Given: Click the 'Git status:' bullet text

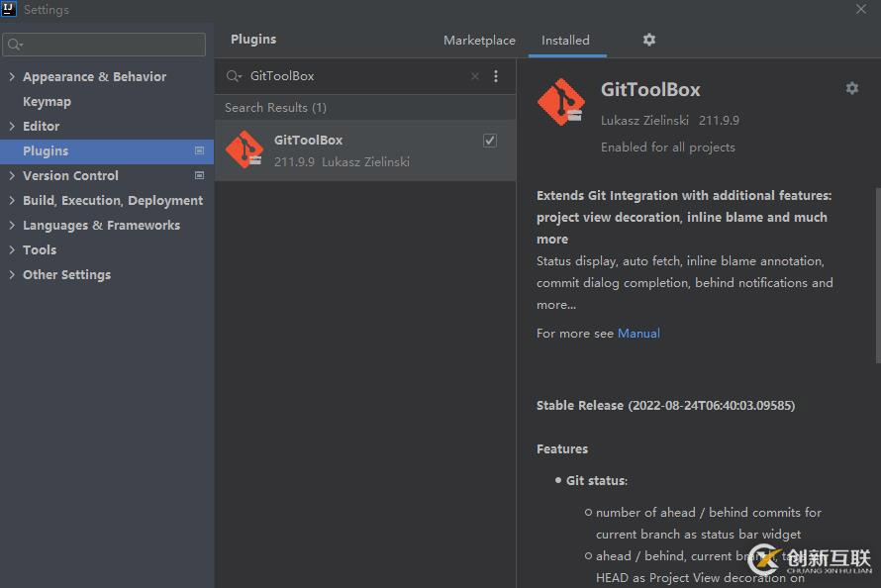Looking at the screenshot, I should point(597,481).
